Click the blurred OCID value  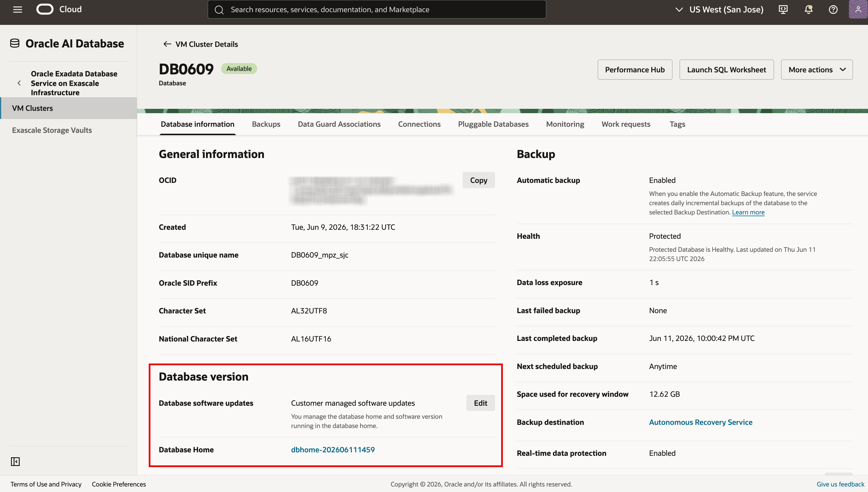point(371,190)
